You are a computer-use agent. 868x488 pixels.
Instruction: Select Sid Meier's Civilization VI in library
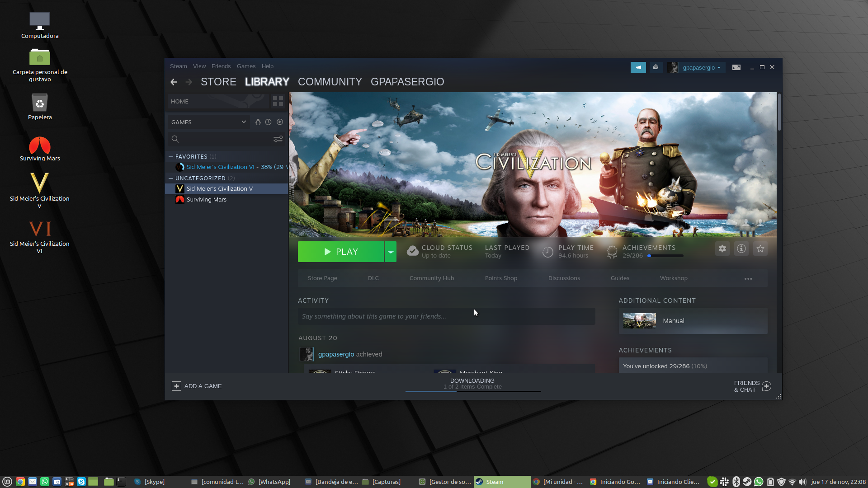[x=226, y=167]
